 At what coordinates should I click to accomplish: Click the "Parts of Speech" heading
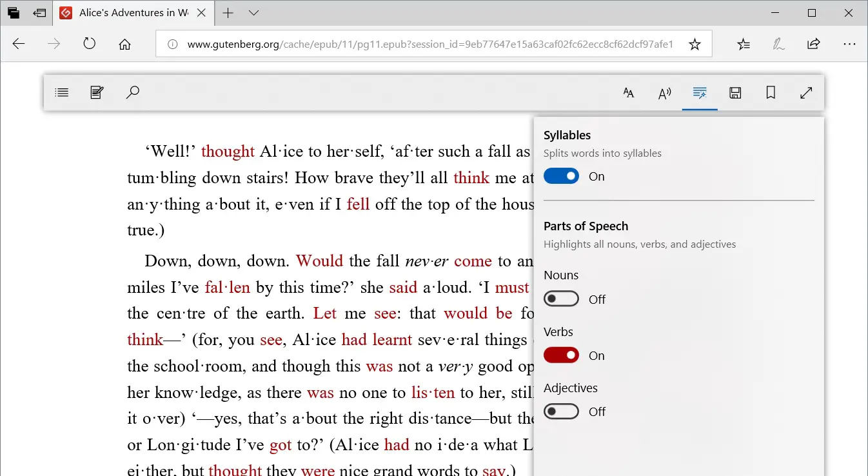[x=586, y=226]
